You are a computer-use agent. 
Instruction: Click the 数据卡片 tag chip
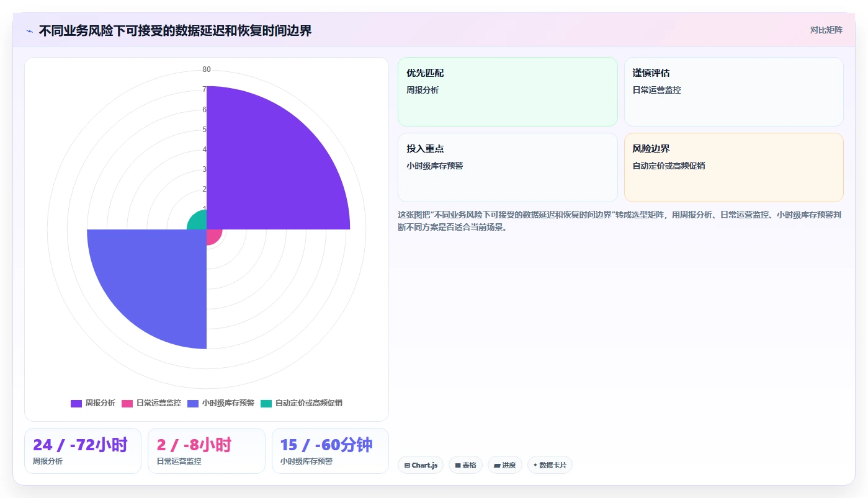click(x=550, y=465)
